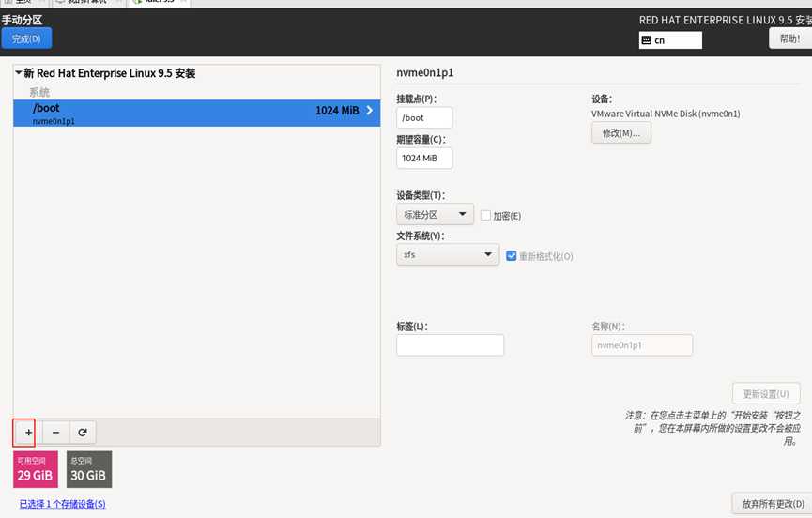Click the 帮助! help button
Screen dimensions: 812x518
tap(790, 38)
